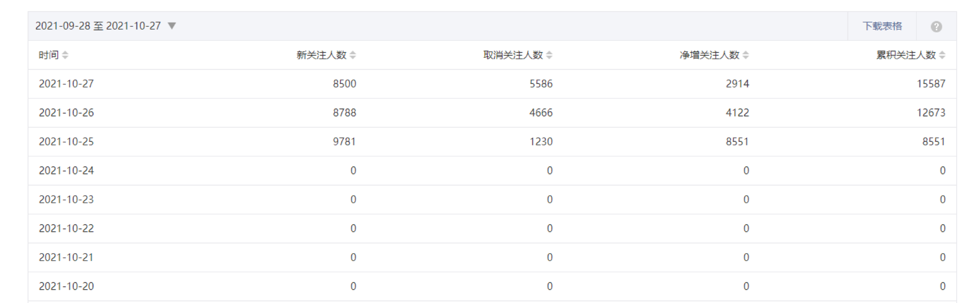Click cumulative 8551 in 2021-10-25 row

coord(934,142)
